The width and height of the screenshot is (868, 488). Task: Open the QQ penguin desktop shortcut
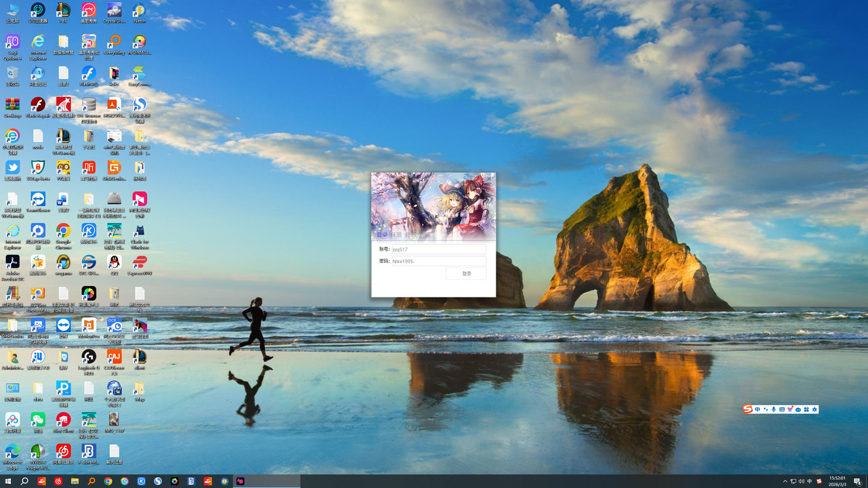(x=114, y=265)
